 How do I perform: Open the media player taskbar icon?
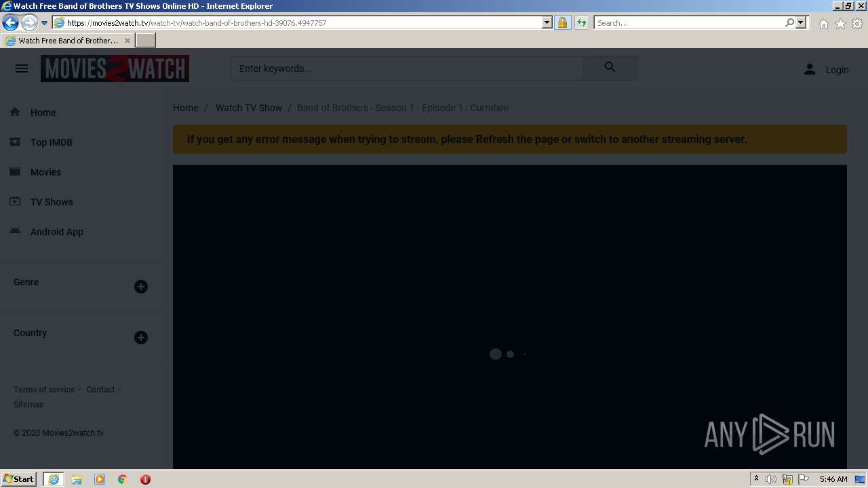(x=100, y=479)
